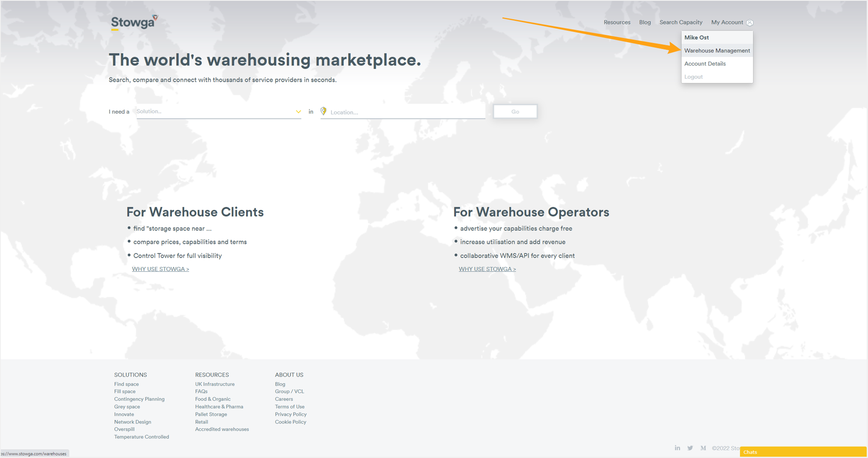
Task: Open the Retail resource link
Action: pos(201,422)
